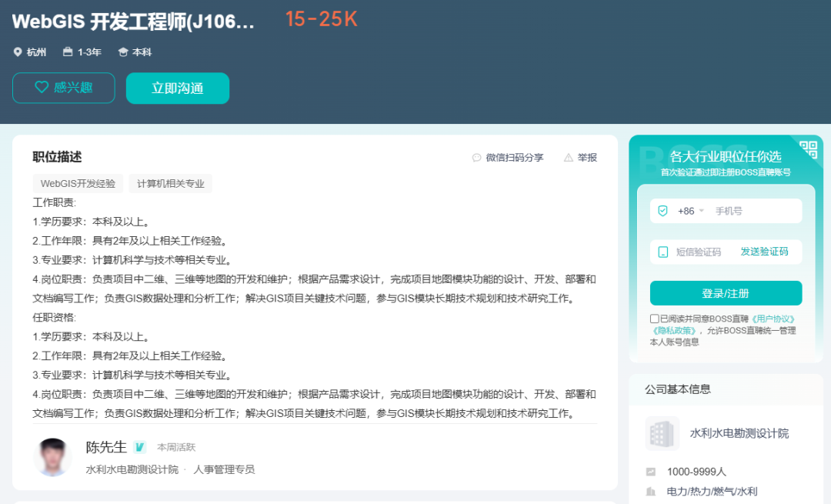Screen dimensions: 831x504
Task: Focus the 短信验证码 input field
Action: point(699,252)
